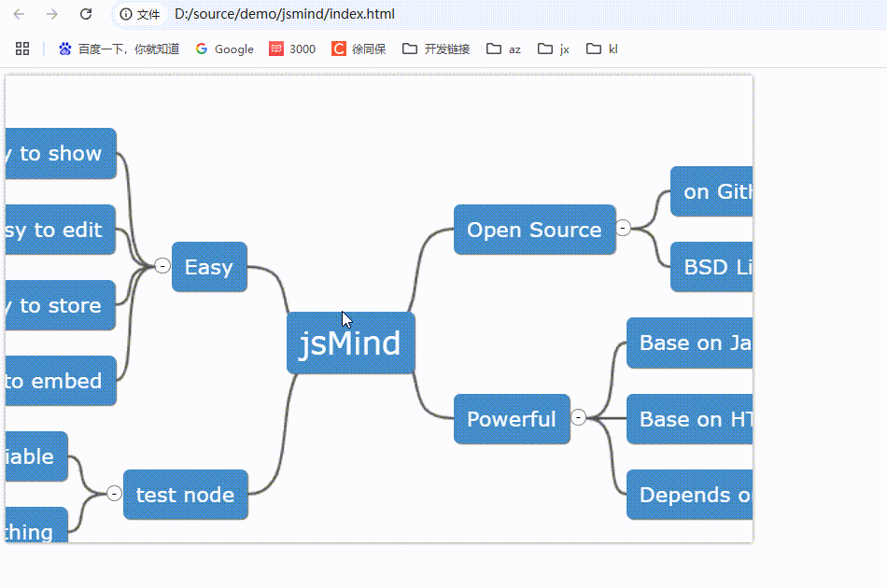Collapse the Easy node branch
Screen dimensions: 887x588
162,266
